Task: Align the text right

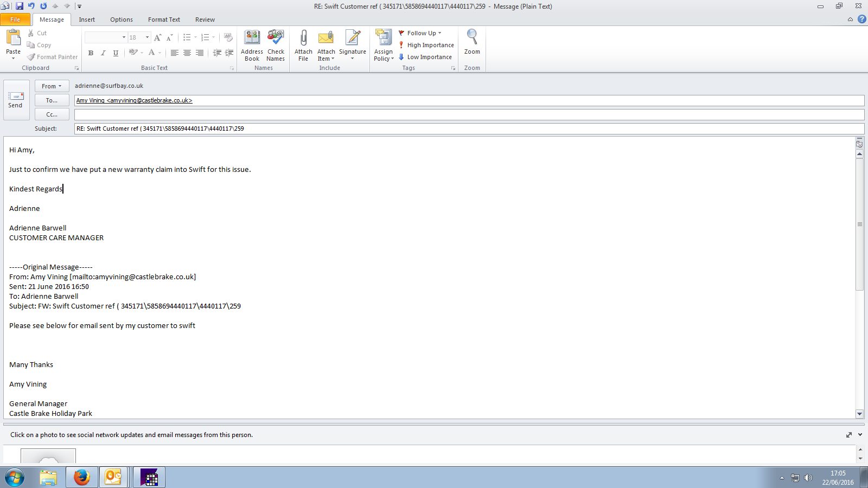Action: pyautogui.click(x=199, y=53)
